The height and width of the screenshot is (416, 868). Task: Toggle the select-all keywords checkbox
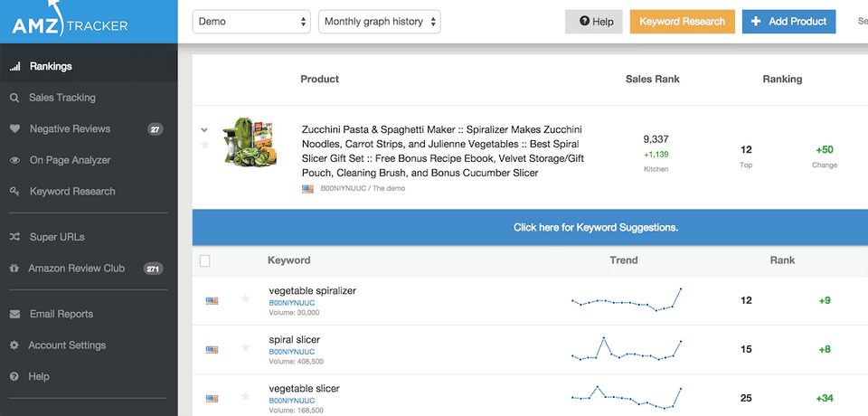coord(204,260)
